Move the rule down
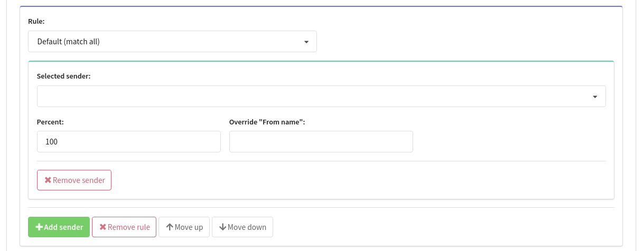 click(x=242, y=227)
